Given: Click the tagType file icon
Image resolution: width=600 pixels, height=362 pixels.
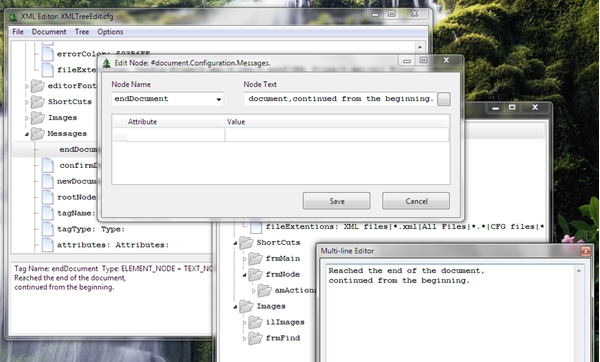Looking at the screenshot, I should tap(47, 229).
